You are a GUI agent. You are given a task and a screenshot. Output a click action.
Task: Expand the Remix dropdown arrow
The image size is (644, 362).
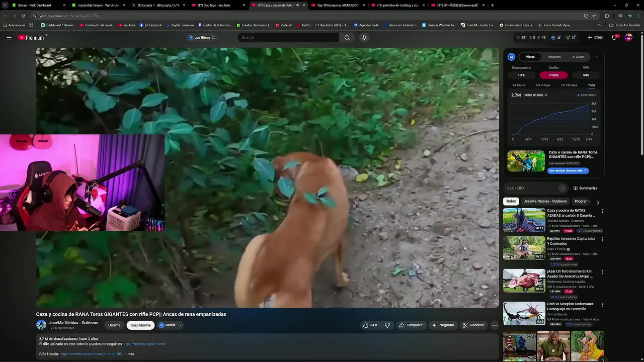click(x=180, y=325)
